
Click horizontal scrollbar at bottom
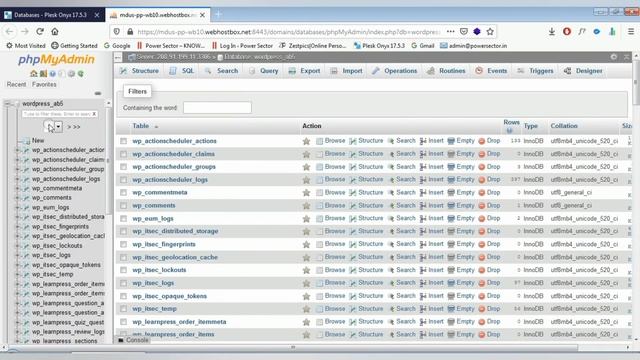(292, 348)
